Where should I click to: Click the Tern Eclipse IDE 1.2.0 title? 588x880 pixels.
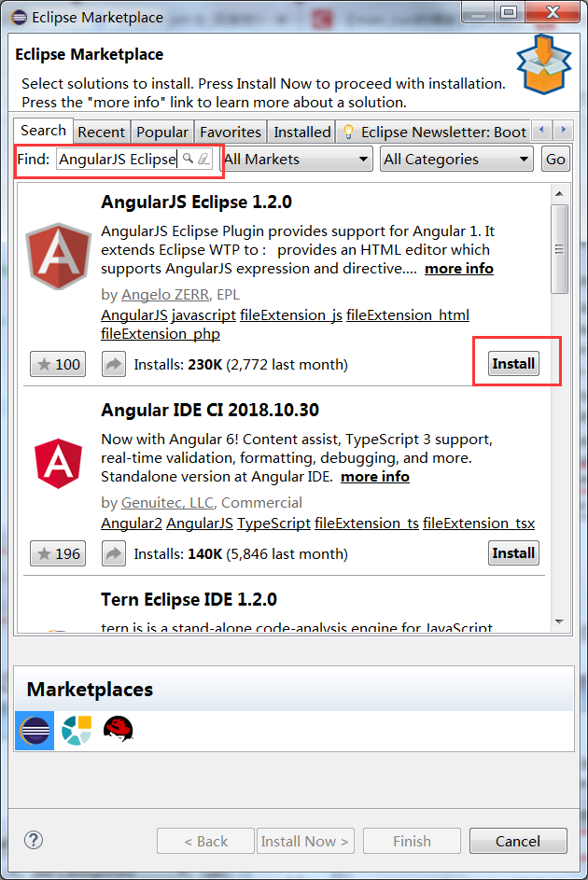[x=189, y=599]
